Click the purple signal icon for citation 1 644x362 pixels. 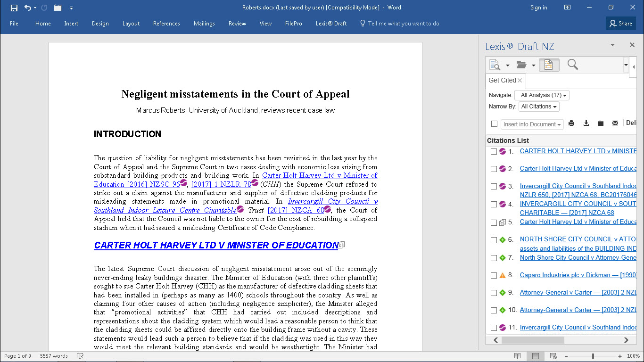(503, 151)
